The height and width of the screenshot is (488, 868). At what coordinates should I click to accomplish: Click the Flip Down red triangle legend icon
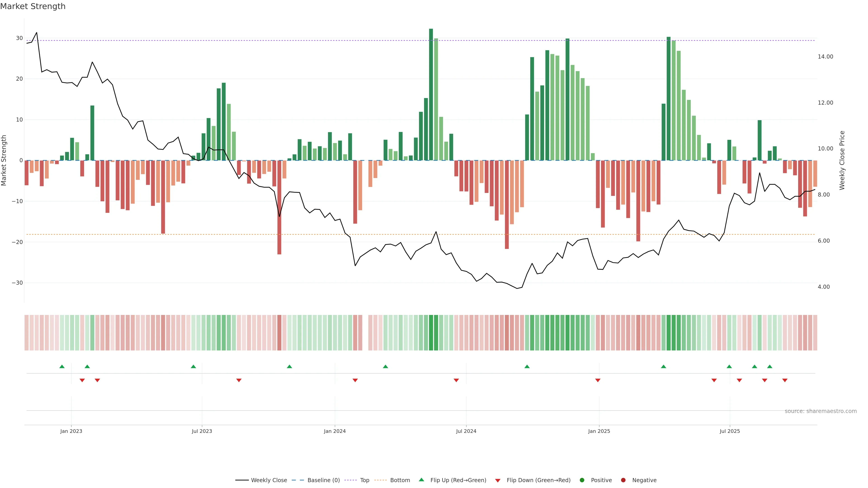[498, 480]
